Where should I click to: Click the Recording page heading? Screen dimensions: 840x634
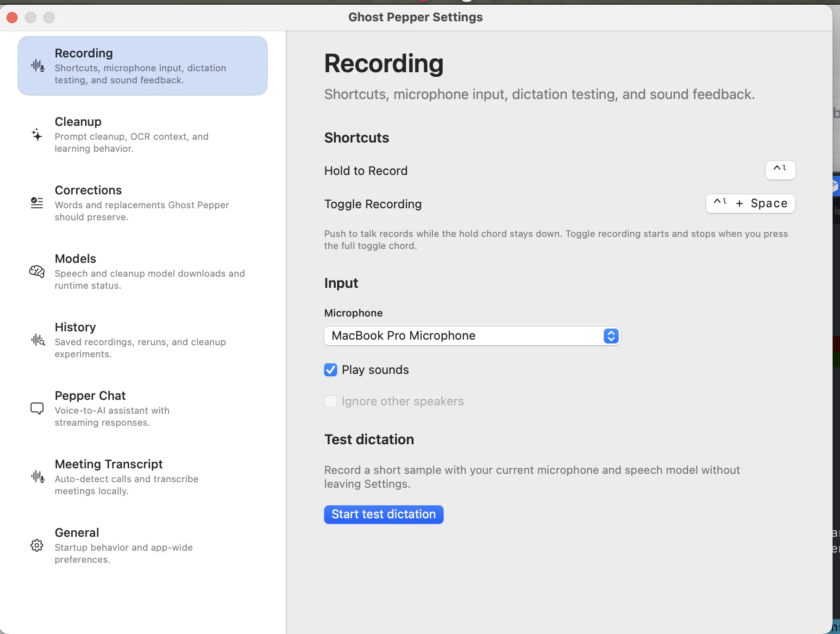point(383,63)
